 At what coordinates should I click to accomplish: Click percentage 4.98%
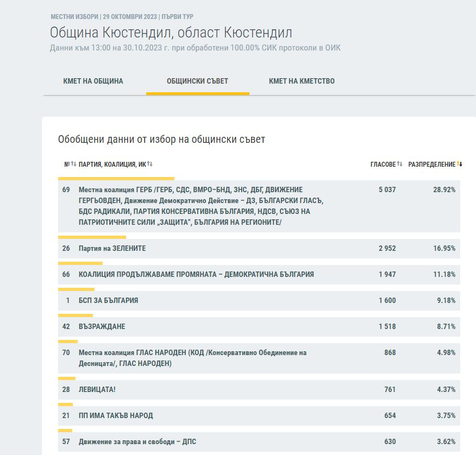coord(446,353)
